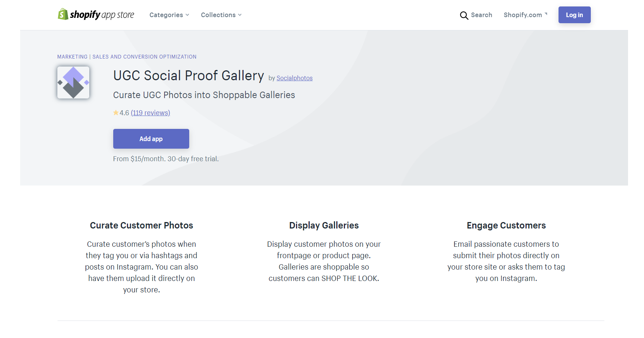Click the Search label in header
This screenshot has width=644, height=338.
click(x=481, y=15)
